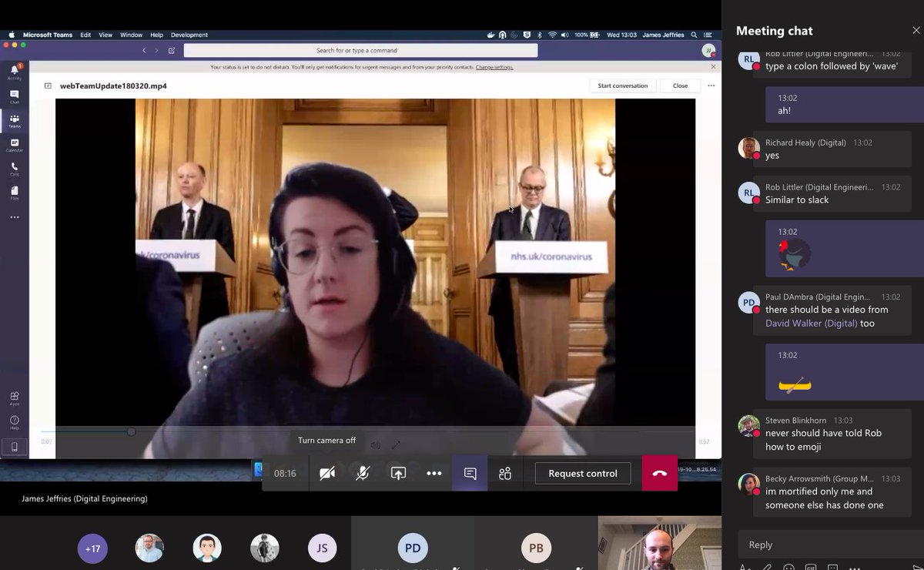The width and height of the screenshot is (924, 570).
Task: Turn camera off in call bar
Action: pos(327,473)
